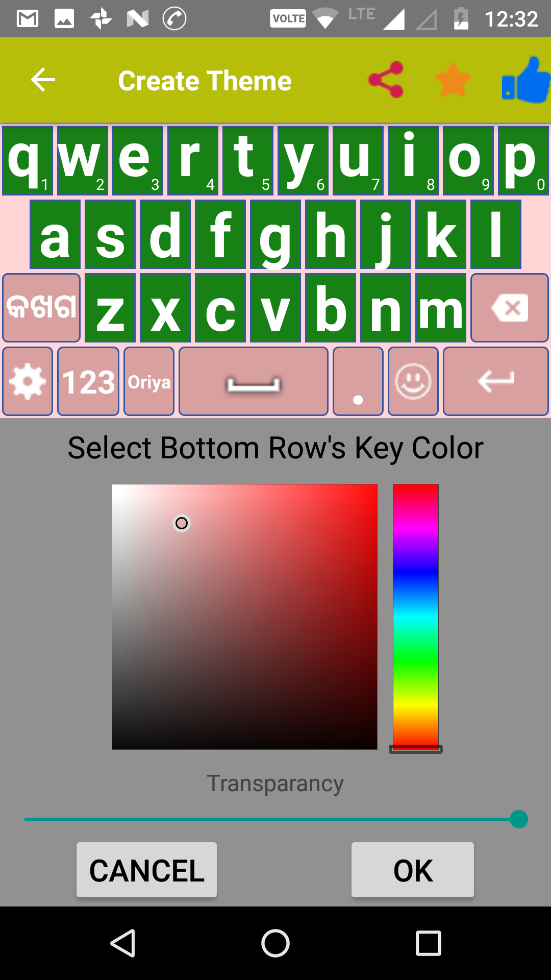This screenshot has width=551, height=980.
Task: Tap the orange star rate icon
Action: coord(453,80)
